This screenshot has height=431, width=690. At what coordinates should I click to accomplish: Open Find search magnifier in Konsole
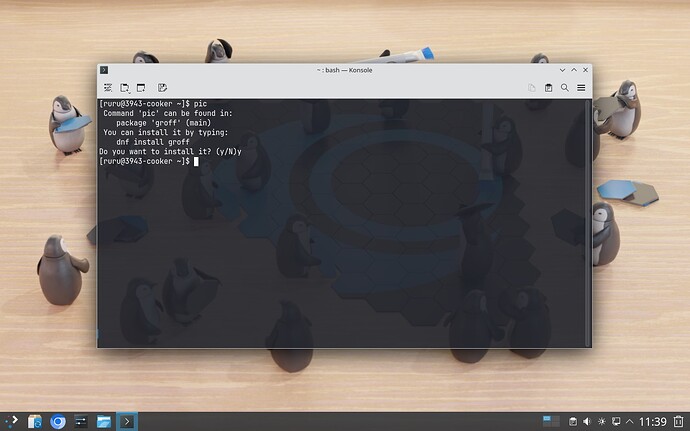[565, 88]
